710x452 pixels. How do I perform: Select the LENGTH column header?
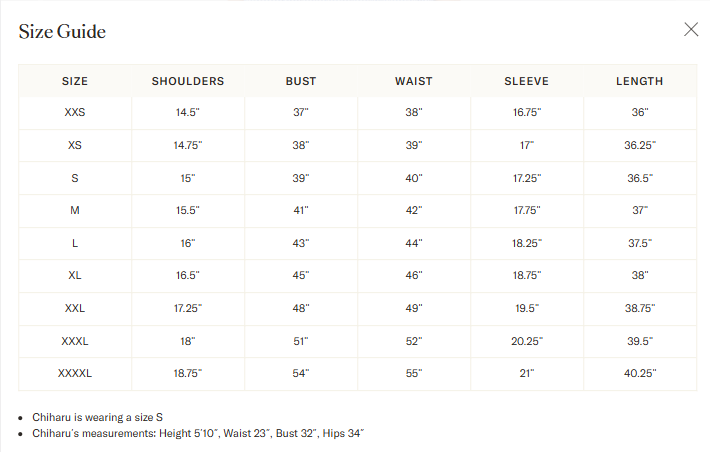point(640,81)
